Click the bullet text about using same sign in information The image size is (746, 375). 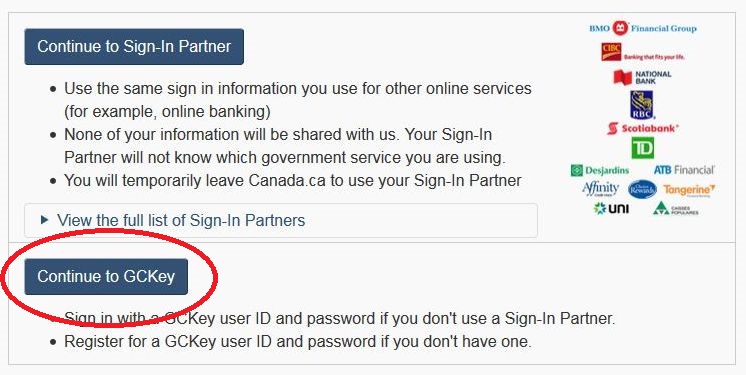[x=298, y=100]
